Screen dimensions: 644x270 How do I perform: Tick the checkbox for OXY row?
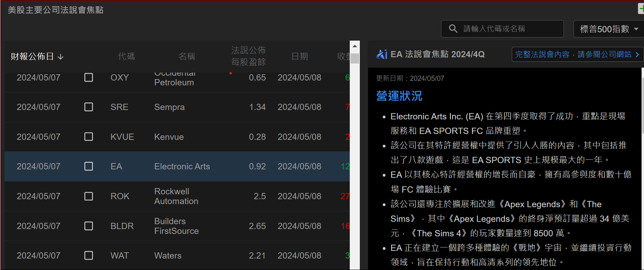[88, 77]
